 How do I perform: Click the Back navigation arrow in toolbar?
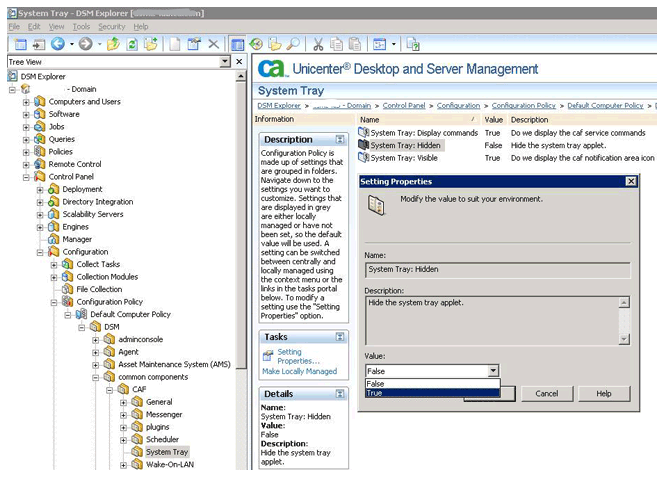click(x=58, y=45)
